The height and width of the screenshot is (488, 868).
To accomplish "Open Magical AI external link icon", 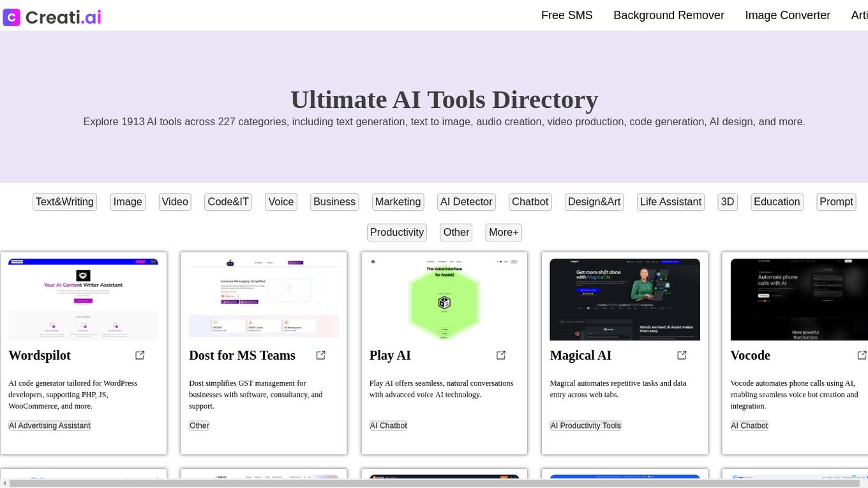I will (682, 355).
